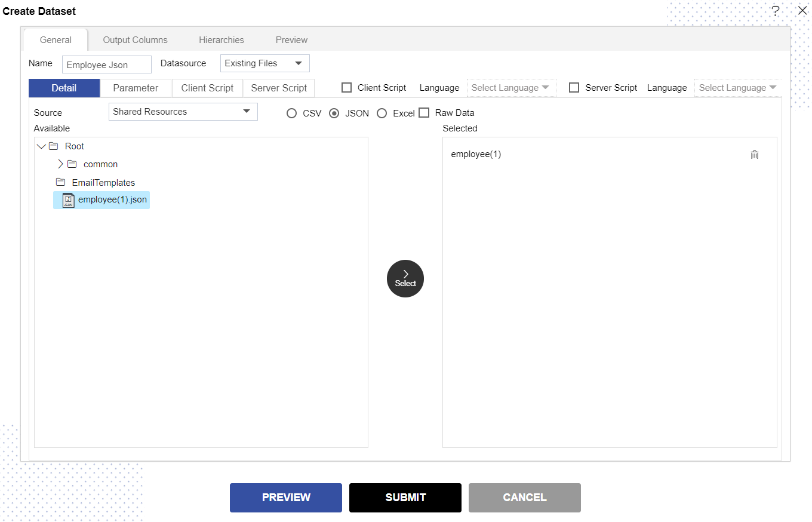Click the round Select arrow button

405,278
